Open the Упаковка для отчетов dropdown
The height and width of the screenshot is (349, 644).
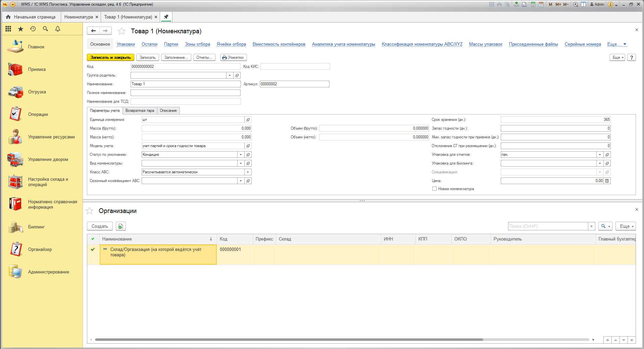tap(600, 155)
